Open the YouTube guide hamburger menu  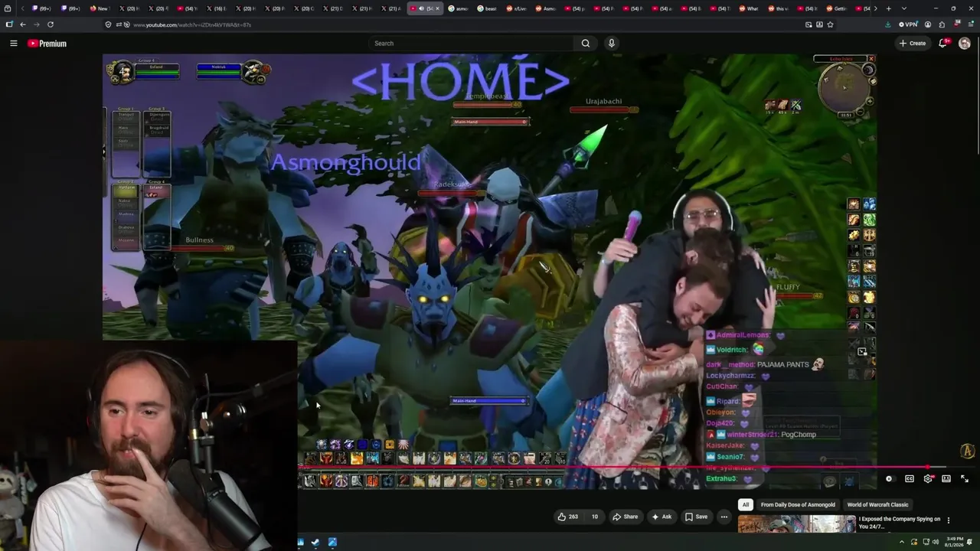[13, 44]
